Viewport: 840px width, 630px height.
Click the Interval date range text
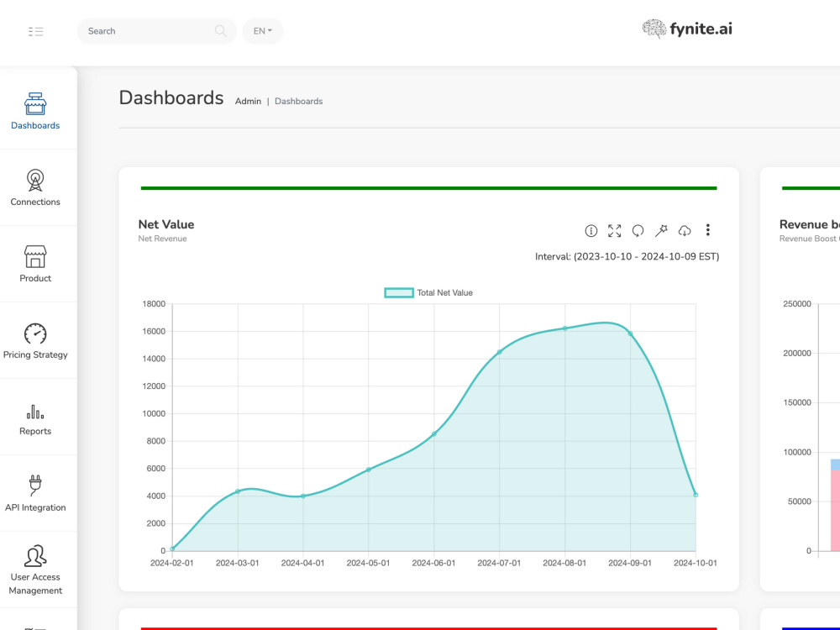click(x=627, y=256)
